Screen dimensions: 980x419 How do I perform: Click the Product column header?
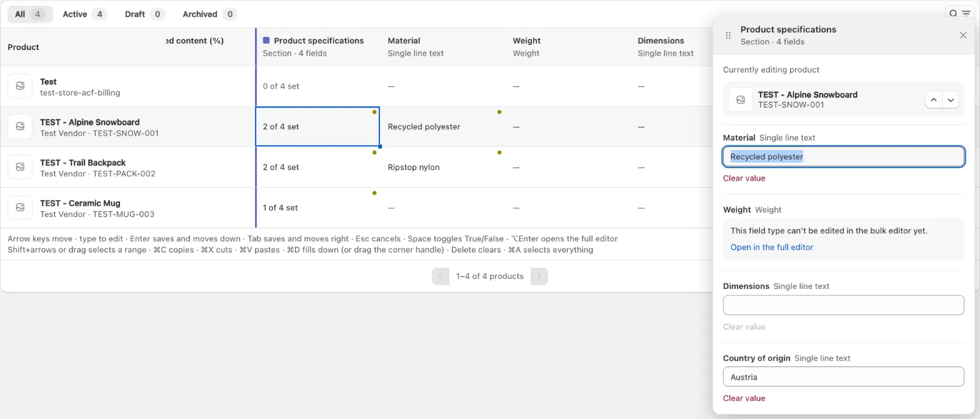[x=23, y=47]
